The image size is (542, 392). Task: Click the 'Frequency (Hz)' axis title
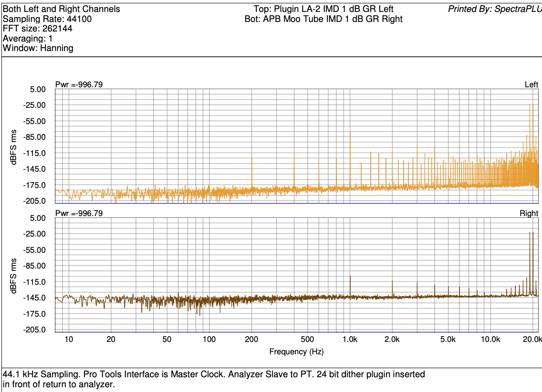pos(296,352)
